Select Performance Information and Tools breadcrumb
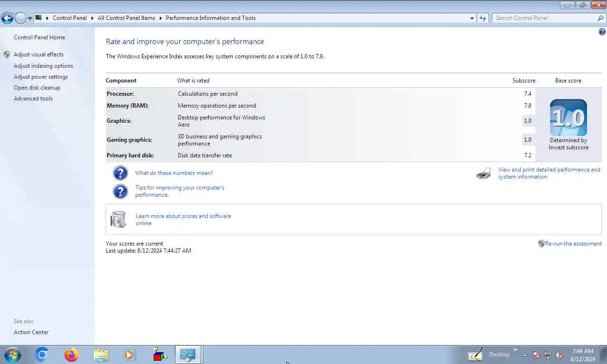Viewport: 607px width, 364px height. [x=211, y=18]
